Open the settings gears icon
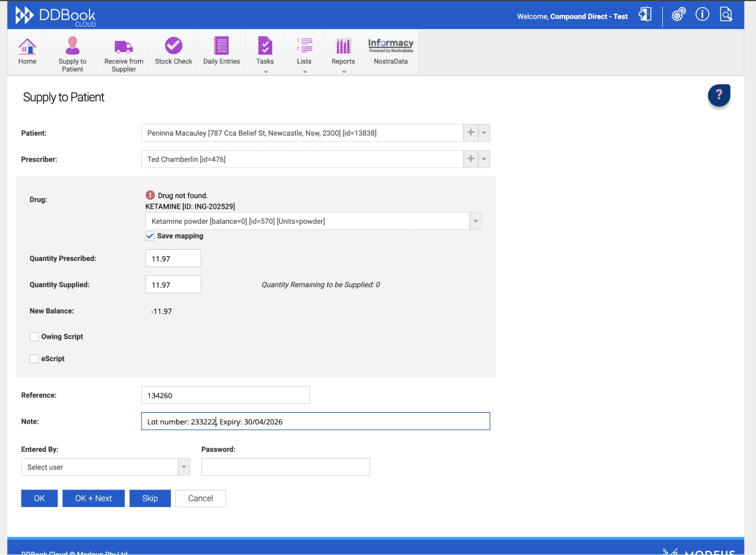Viewport: 756px width, 555px height. click(x=678, y=15)
